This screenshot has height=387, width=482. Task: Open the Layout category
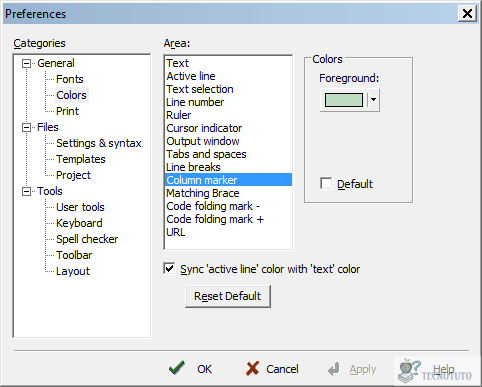[73, 271]
